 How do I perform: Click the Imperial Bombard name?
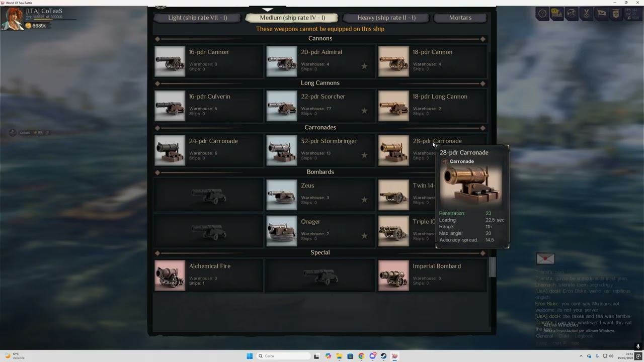437,266
